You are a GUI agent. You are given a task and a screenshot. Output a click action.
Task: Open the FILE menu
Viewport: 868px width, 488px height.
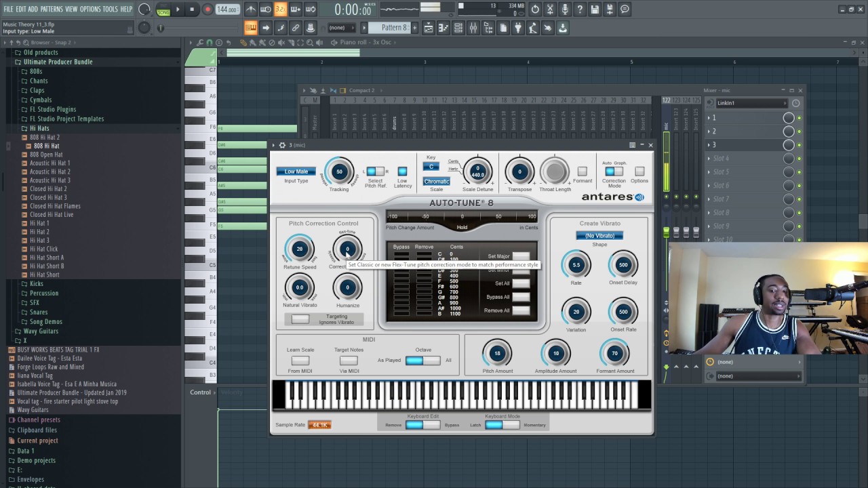8,9
